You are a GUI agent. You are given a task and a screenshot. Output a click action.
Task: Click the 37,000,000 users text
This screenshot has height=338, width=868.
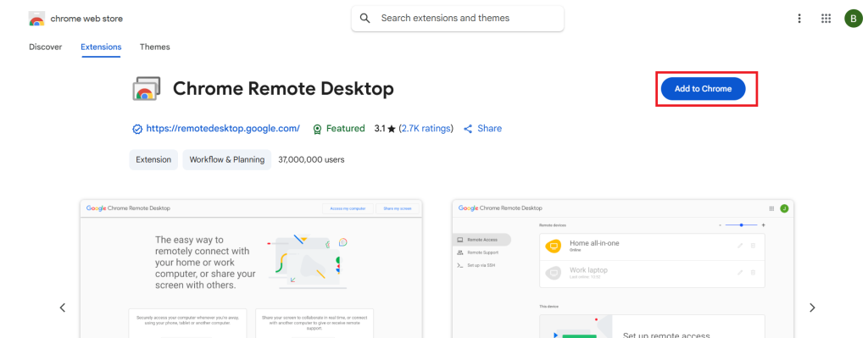[311, 159]
